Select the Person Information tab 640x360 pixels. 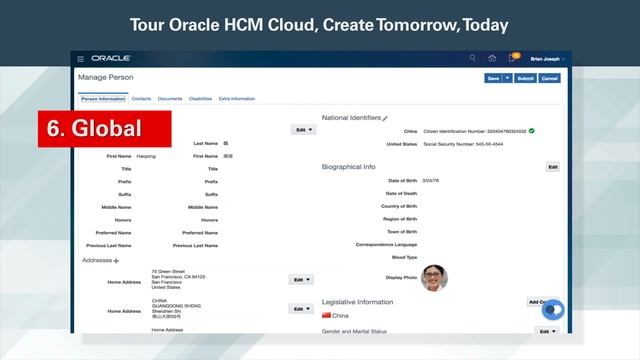[x=103, y=99]
